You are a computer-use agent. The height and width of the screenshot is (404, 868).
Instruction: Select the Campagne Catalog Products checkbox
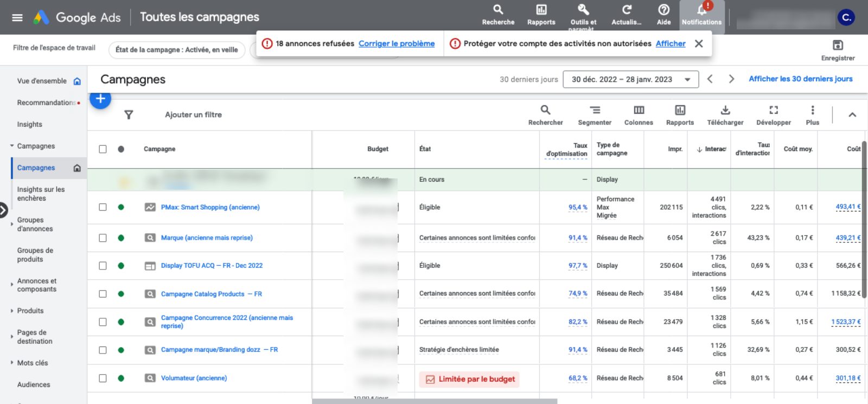coord(103,294)
